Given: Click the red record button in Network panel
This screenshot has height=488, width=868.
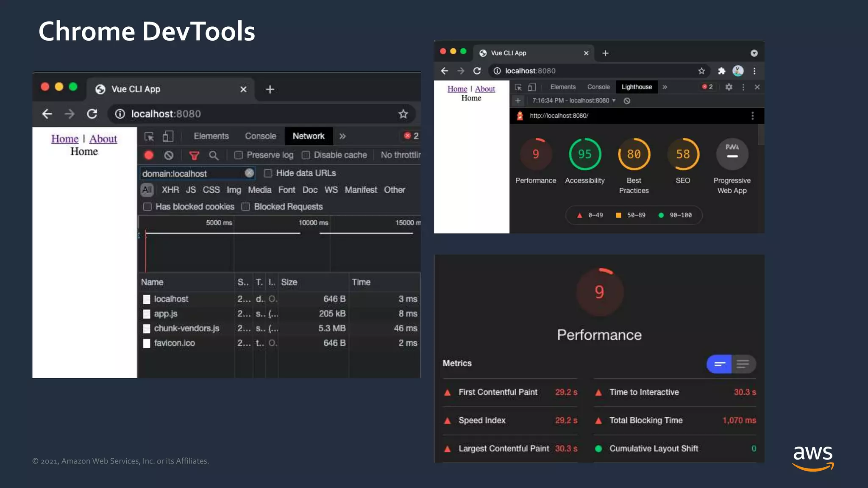Looking at the screenshot, I should pyautogui.click(x=149, y=155).
